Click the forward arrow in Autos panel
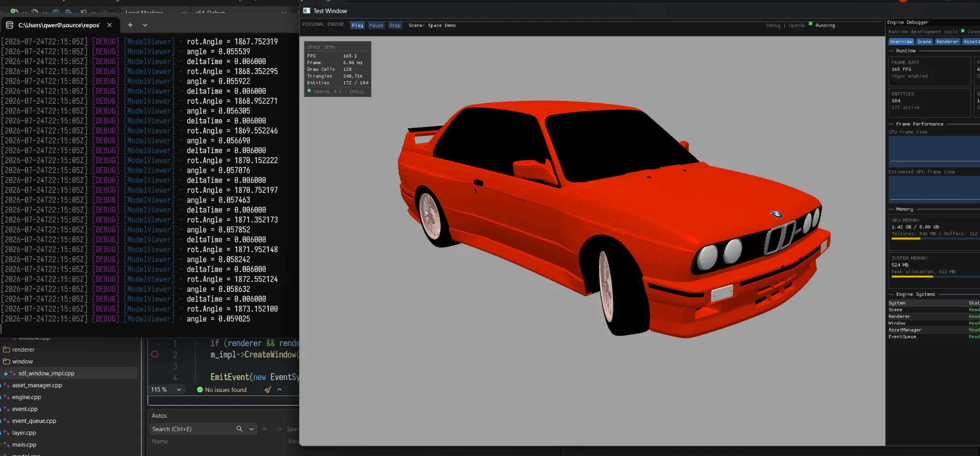Image resolution: width=980 pixels, height=456 pixels. (x=278, y=429)
